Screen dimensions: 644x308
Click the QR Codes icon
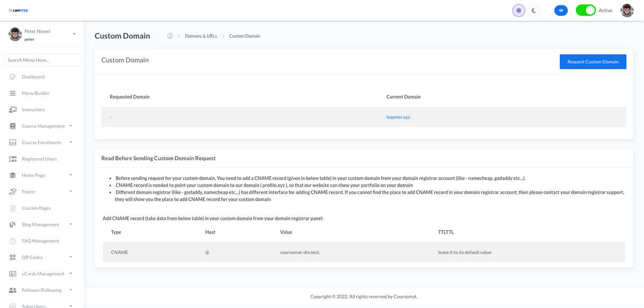pos(13,258)
